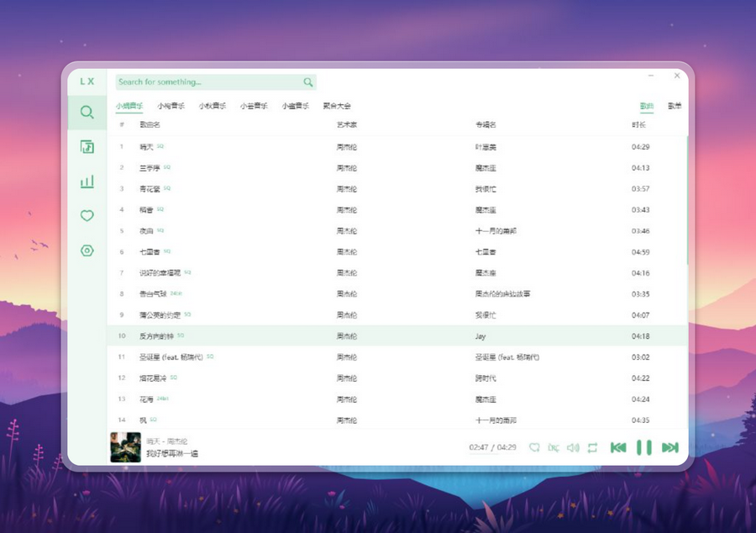Open favorites via the sidebar heart icon
This screenshot has width=756, height=533.
[x=87, y=216]
